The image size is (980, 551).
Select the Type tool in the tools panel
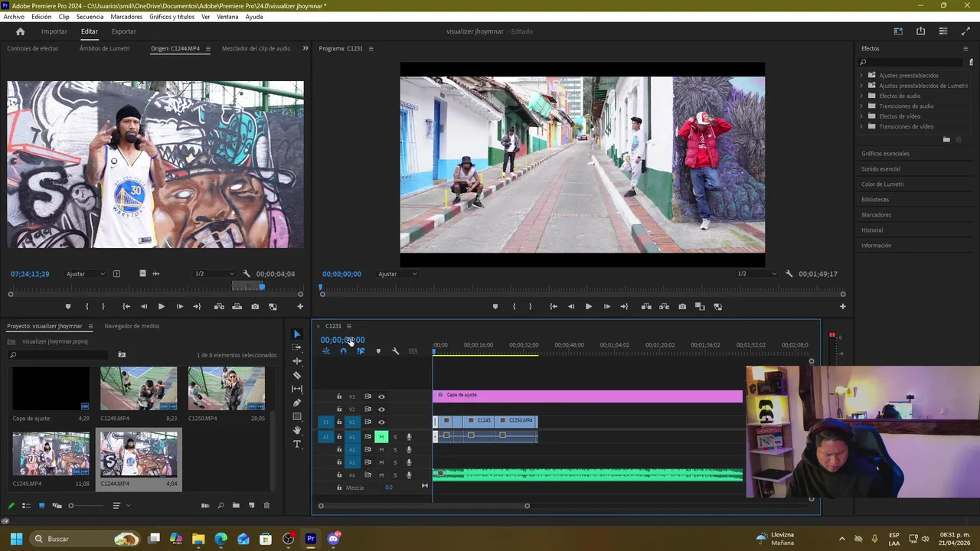pos(297,444)
